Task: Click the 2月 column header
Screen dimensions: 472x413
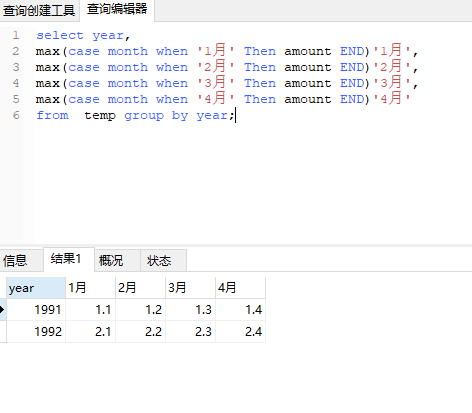Action: [x=141, y=288]
